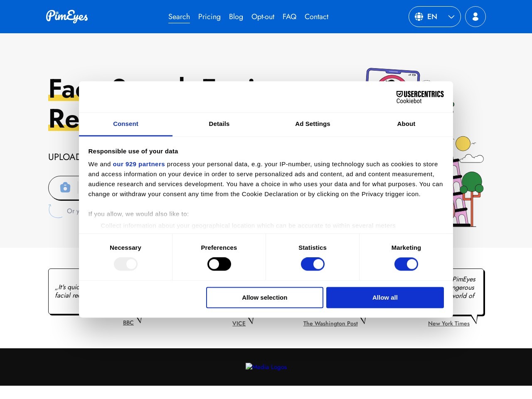Screen dimensions: 532x399
Task: Open the FAQ page
Action: [289, 17]
